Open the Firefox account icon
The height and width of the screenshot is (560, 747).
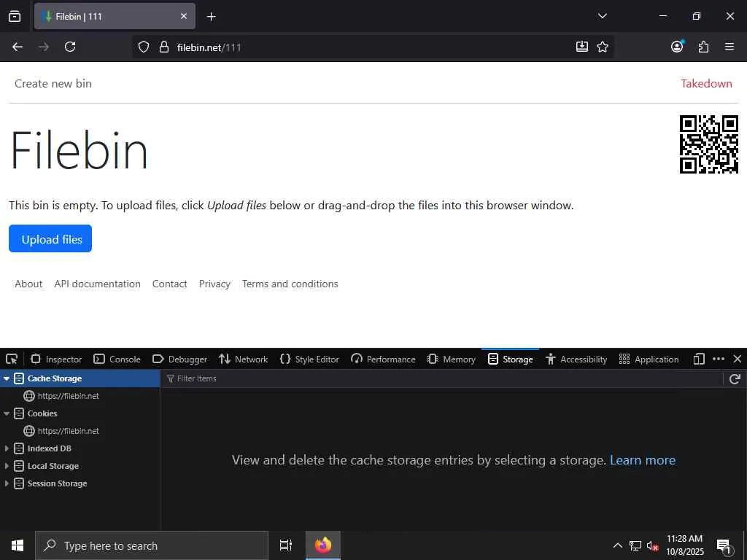[x=677, y=47]
